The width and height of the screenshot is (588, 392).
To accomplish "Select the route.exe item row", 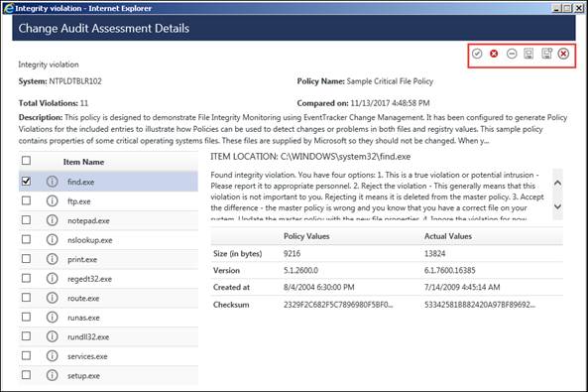I will pyautogui.click(x=108, y=298).
